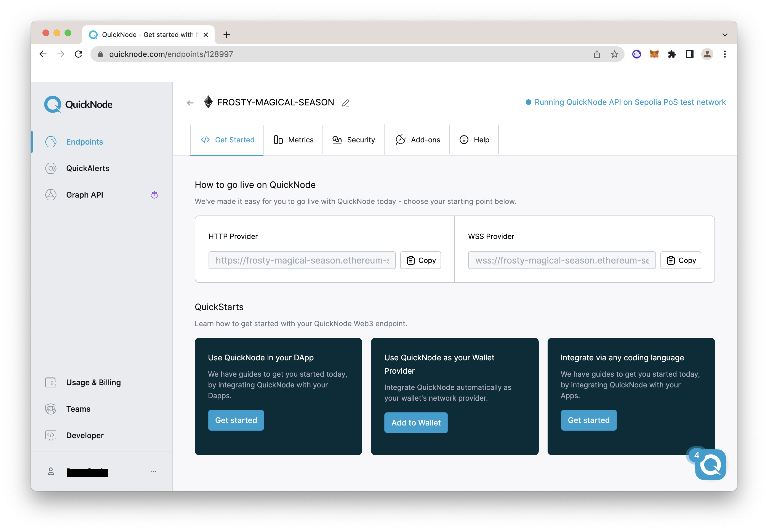This screenshot has width=768, height=532.
Task: Switch to the Metrics tab
Action: 293,140
